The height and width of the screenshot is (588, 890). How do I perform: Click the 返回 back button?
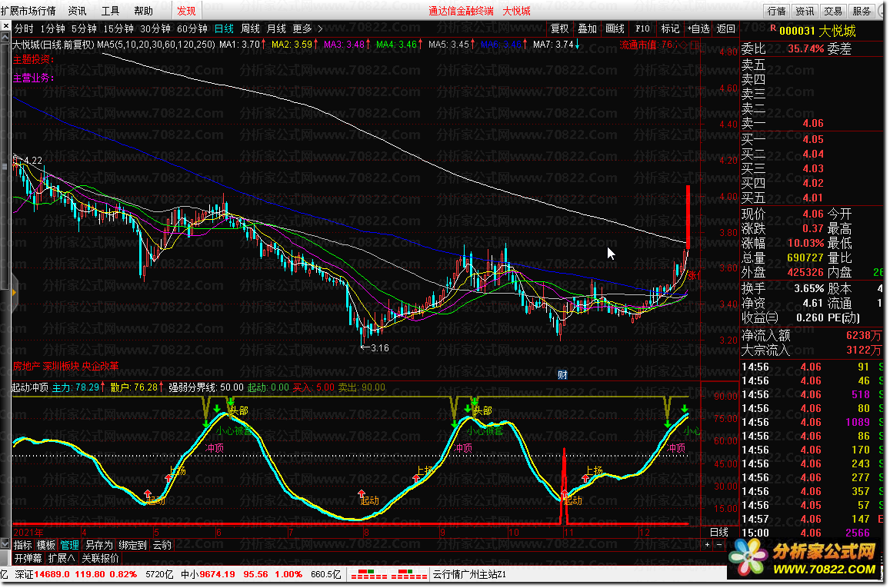726,28
